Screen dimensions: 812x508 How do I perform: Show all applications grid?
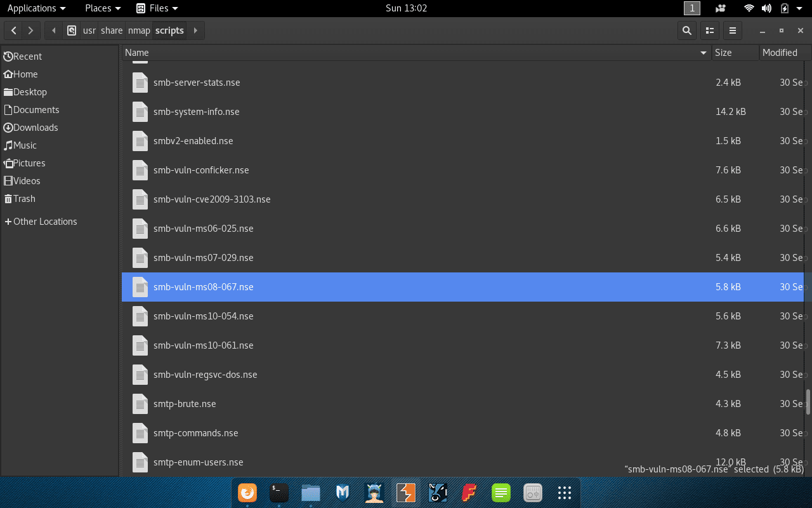coord(564,493)
